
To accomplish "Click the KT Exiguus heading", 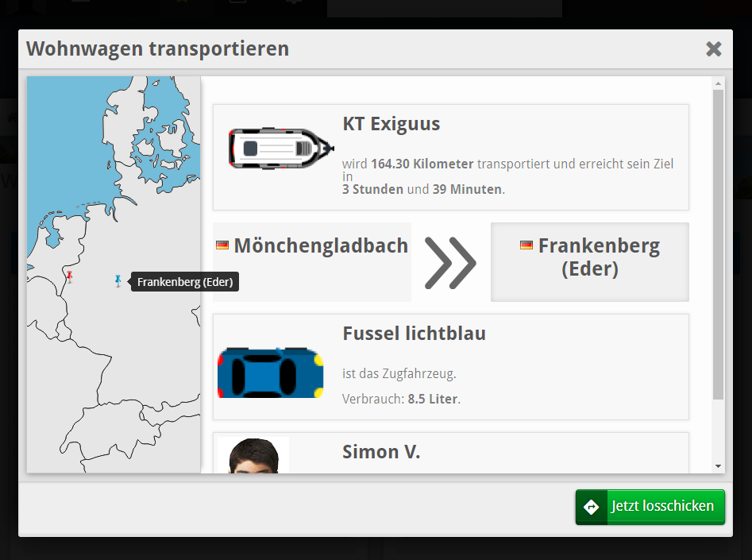I will coord(391,124).
